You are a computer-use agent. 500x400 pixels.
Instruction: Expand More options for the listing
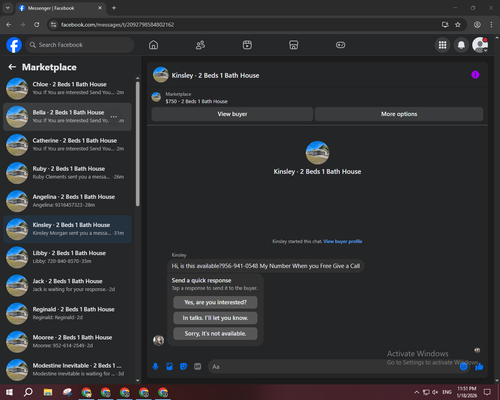[x=399, y=114]
